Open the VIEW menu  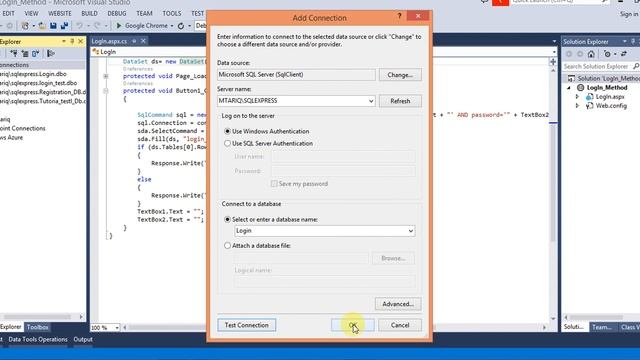(31, 13)
